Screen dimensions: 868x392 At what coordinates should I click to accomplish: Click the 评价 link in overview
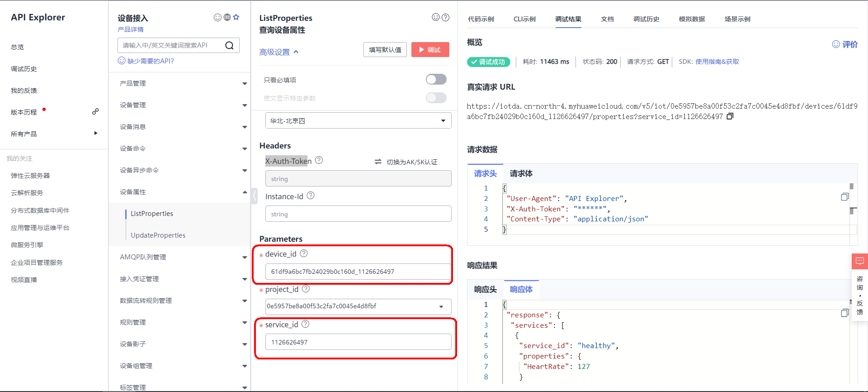[849, 44]
